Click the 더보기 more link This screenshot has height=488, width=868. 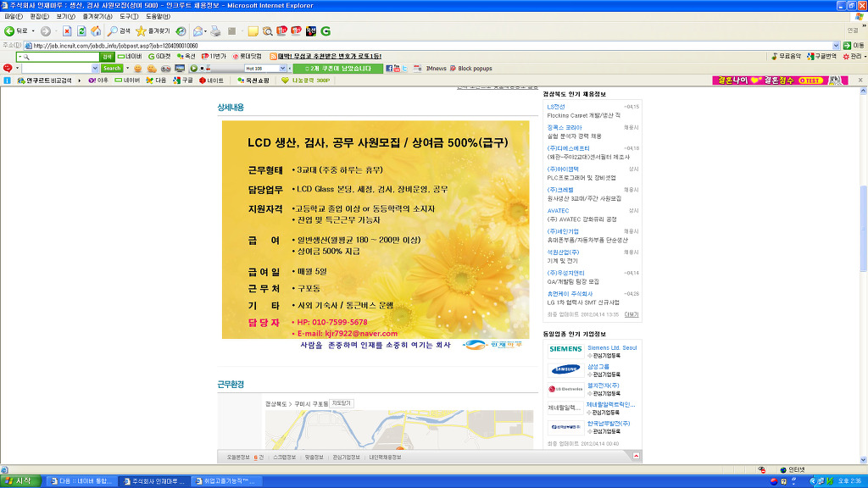click(x=631, y=314)
